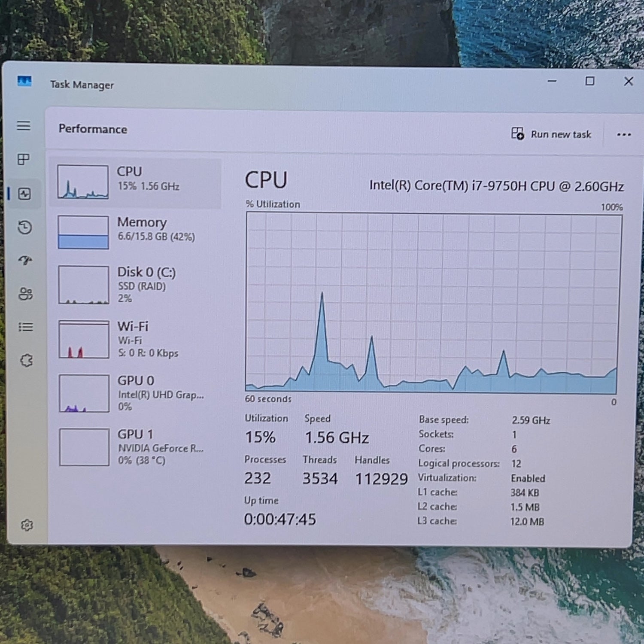644x644 pixels.
Task: Click the CPU mini graph thumbnail
Action: point(83,182)
